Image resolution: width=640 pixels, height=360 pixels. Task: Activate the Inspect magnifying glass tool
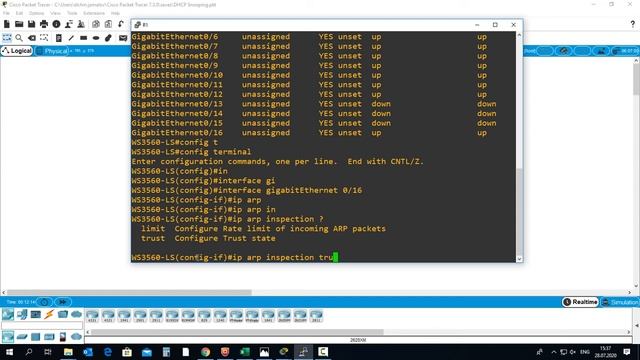(19, 38)
